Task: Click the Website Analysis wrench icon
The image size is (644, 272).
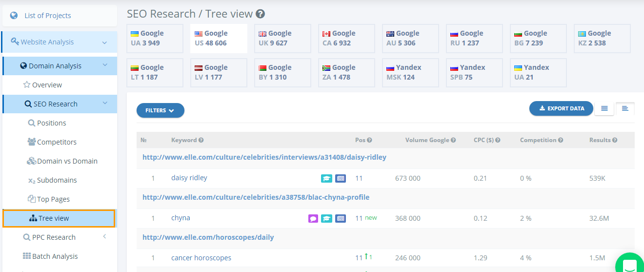Action: point(15,42)
